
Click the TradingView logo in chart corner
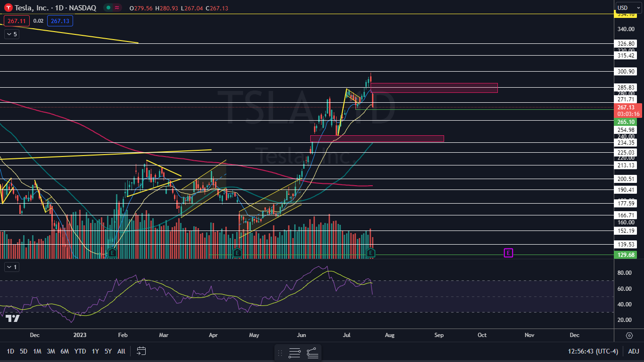13,319
